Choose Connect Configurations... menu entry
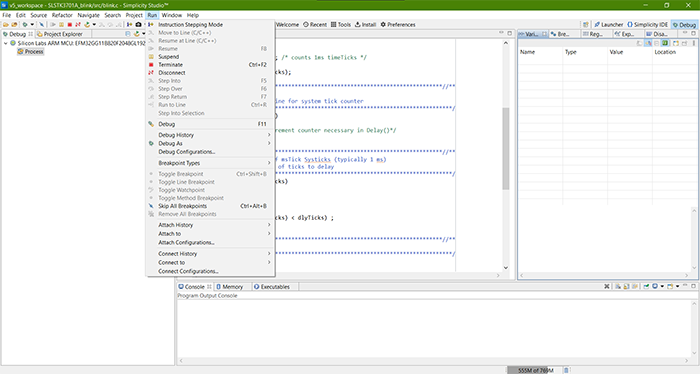The height and width of the screenshot is (374, 700). click(x=210, y=271)
